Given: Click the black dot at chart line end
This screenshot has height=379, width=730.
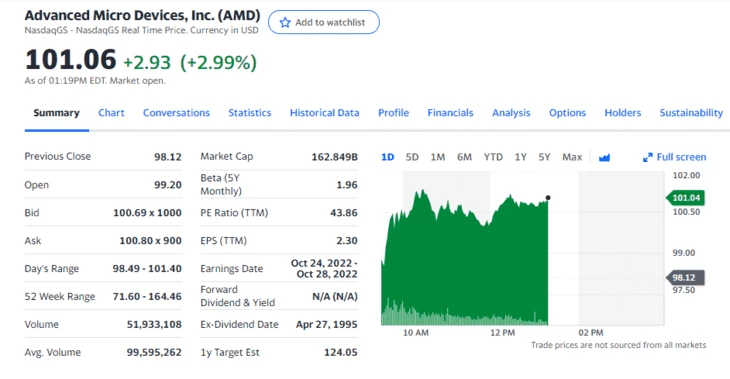Looking at the screenshot, I should (548, 198).
